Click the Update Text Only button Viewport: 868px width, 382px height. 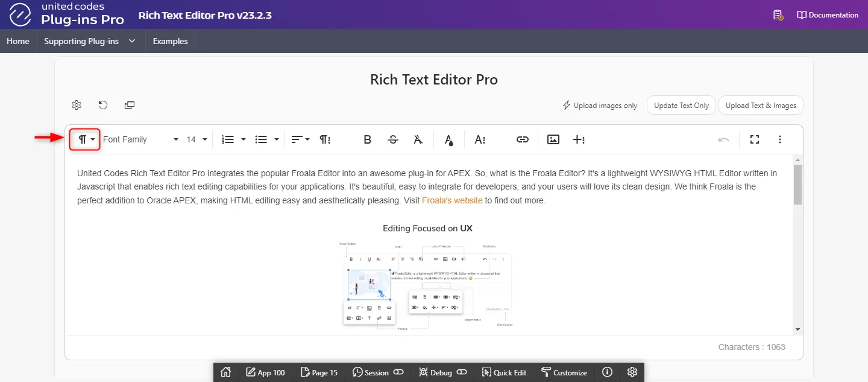click(x=681, y=105)
